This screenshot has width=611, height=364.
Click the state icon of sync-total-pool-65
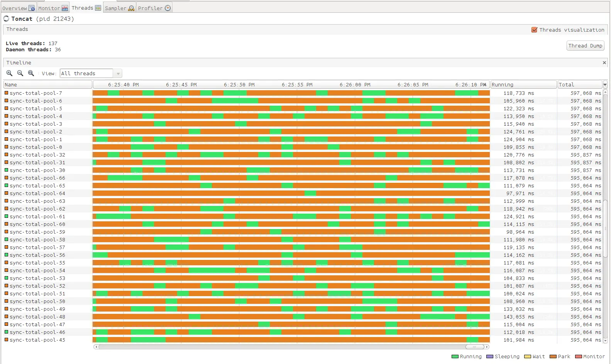pos(6,185)
